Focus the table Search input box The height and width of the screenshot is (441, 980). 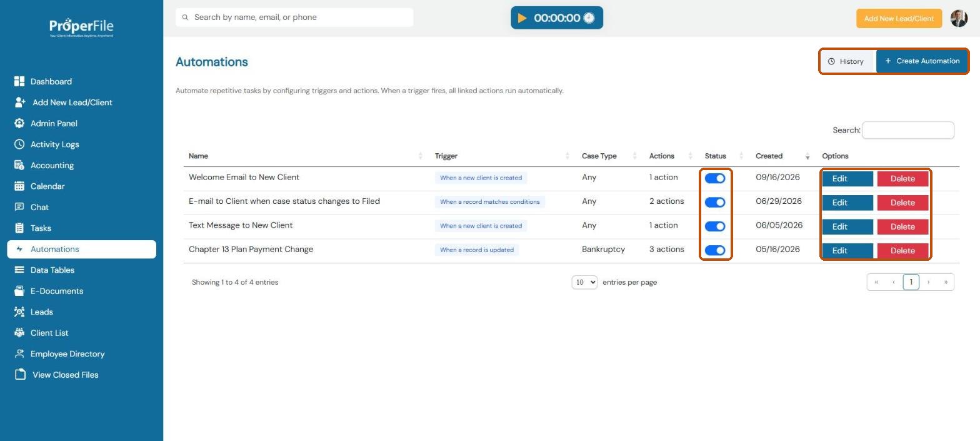coord(907,130)
